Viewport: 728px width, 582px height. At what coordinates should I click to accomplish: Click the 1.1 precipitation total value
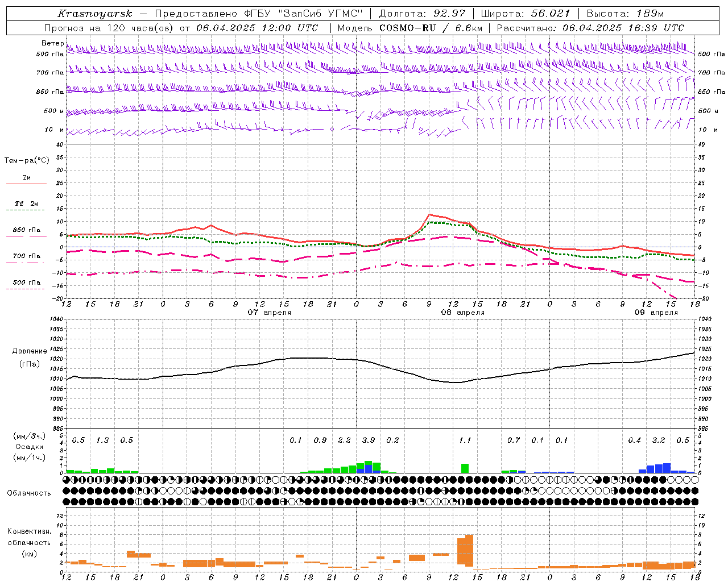(x=465, y=440)
